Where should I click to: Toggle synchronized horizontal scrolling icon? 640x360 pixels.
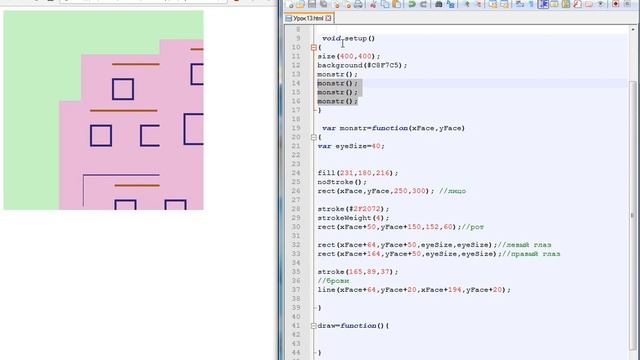(504, 4)
